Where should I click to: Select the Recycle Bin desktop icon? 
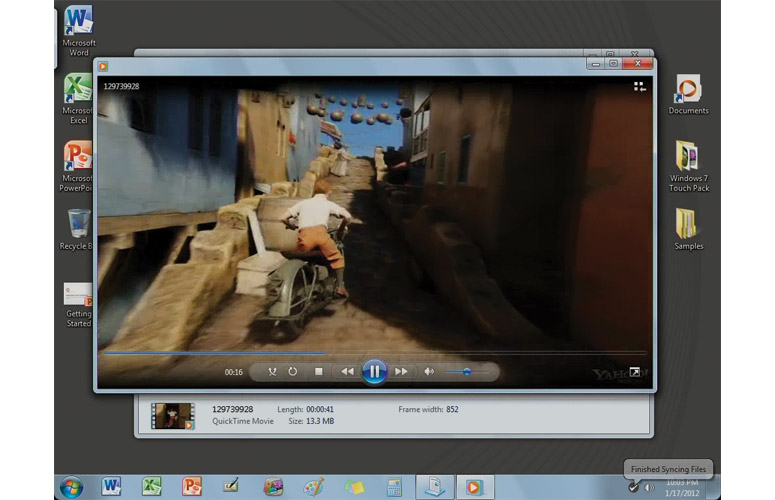tap(77, 229)
